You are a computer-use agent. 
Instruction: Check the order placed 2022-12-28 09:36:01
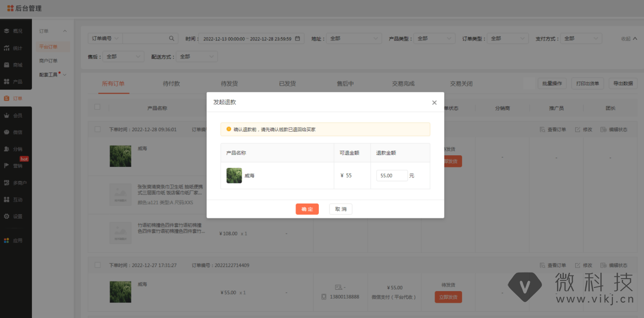click(x=97, y=129)
